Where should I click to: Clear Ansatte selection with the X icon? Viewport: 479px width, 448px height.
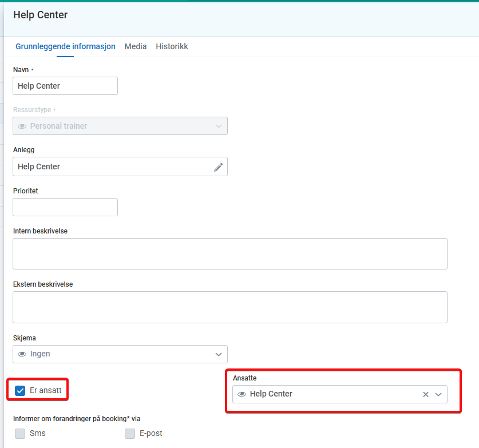[425, 394]
